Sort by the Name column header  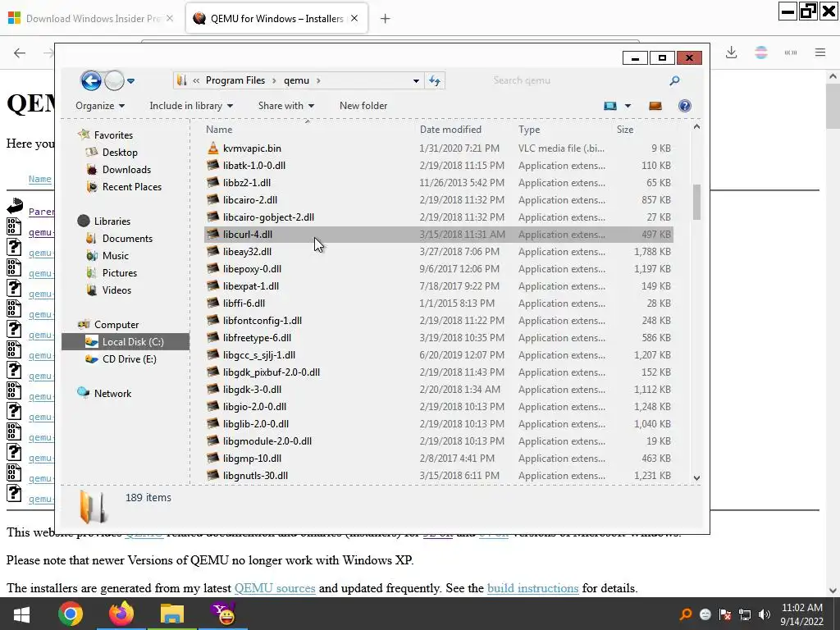point(219,129)
